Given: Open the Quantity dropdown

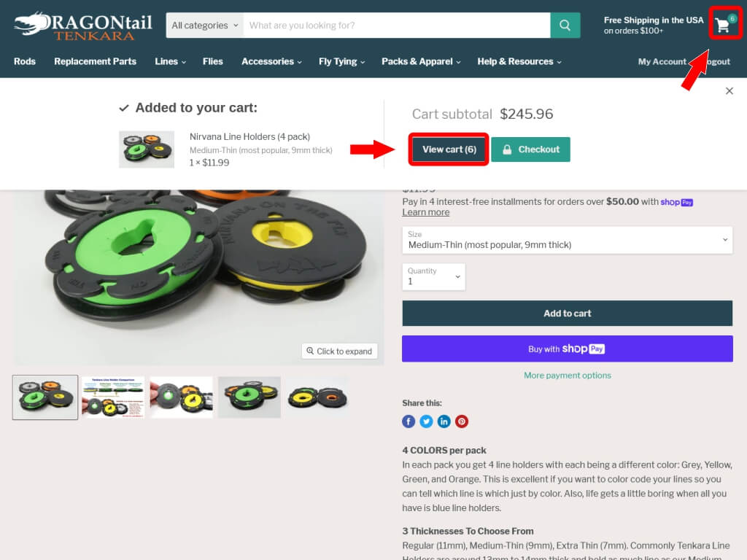Looking at the screenshot, I should click(433, 276).
